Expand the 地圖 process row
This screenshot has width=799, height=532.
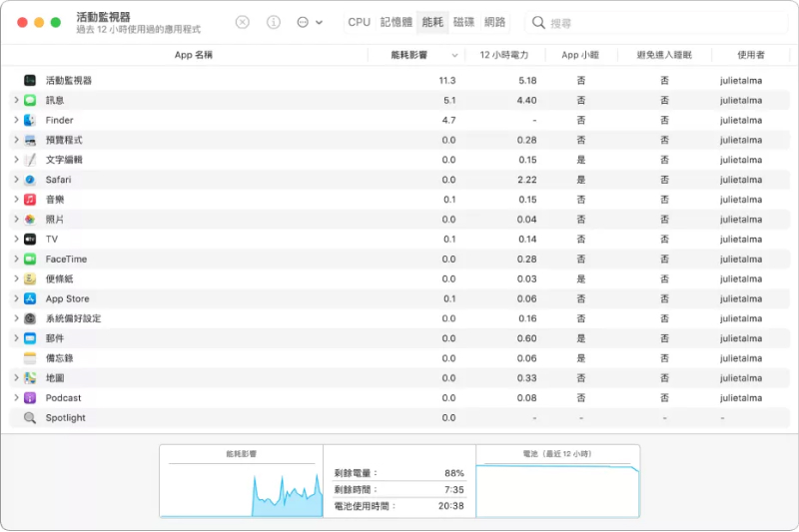click(x=16, y=378)
